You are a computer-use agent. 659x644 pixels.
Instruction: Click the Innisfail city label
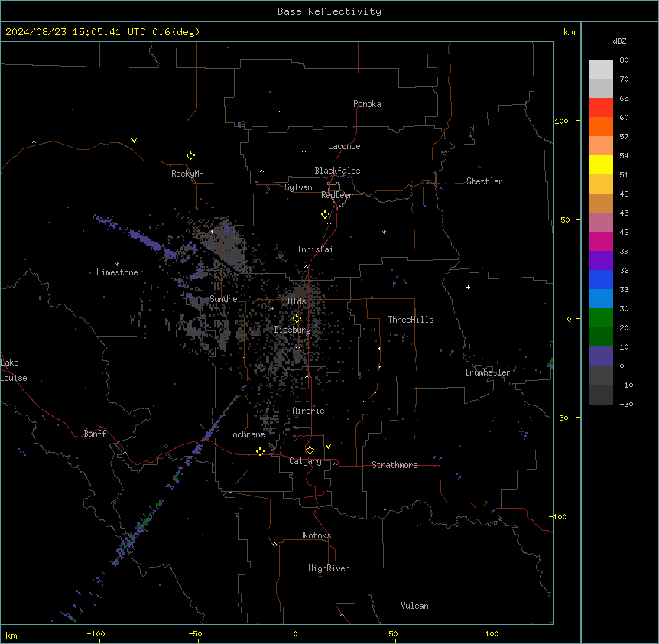point(317,249)
